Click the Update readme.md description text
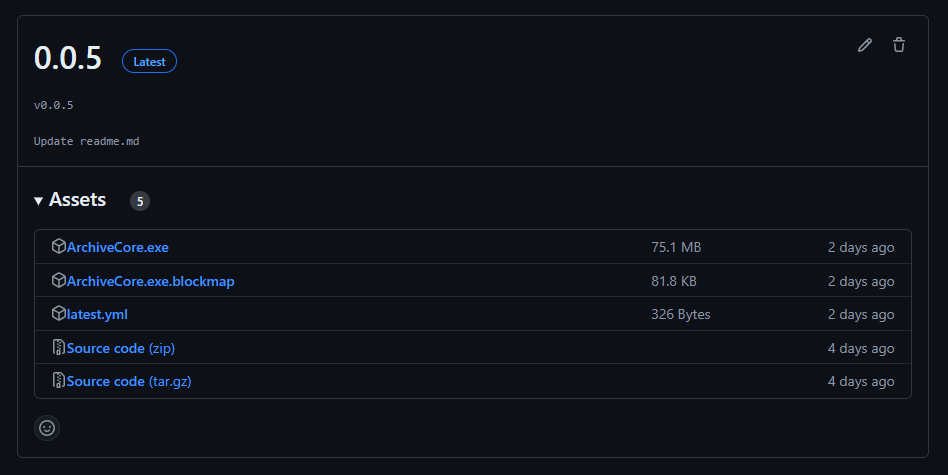The width and height of the screenshot is (948, 475). (86, 141)
